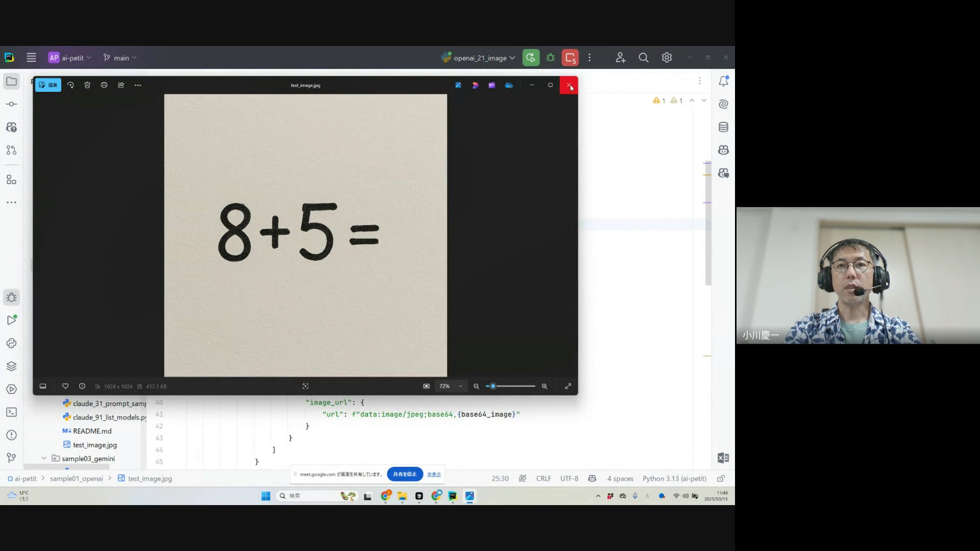Open the 72% zoom level dropdown

coord(451,386)
